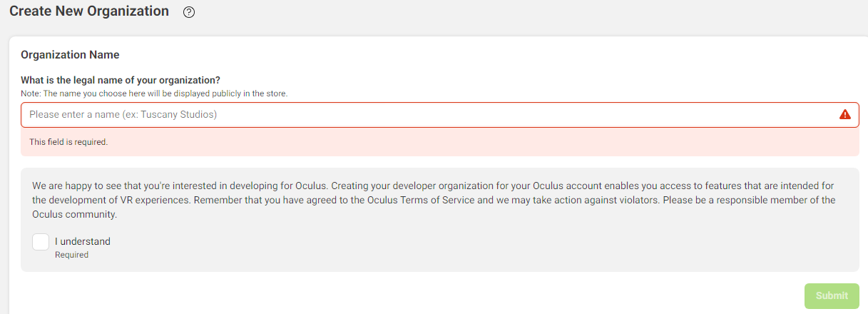Click the note about public store display

point(154,93)
